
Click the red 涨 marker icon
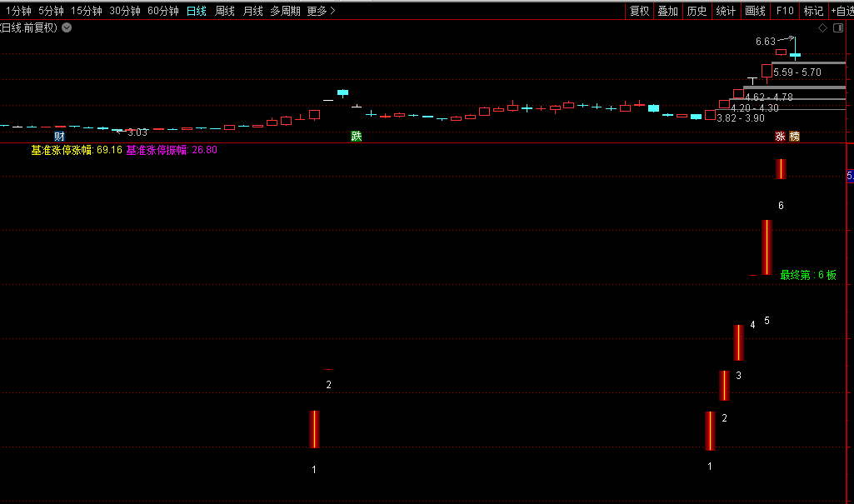[781, 136]
